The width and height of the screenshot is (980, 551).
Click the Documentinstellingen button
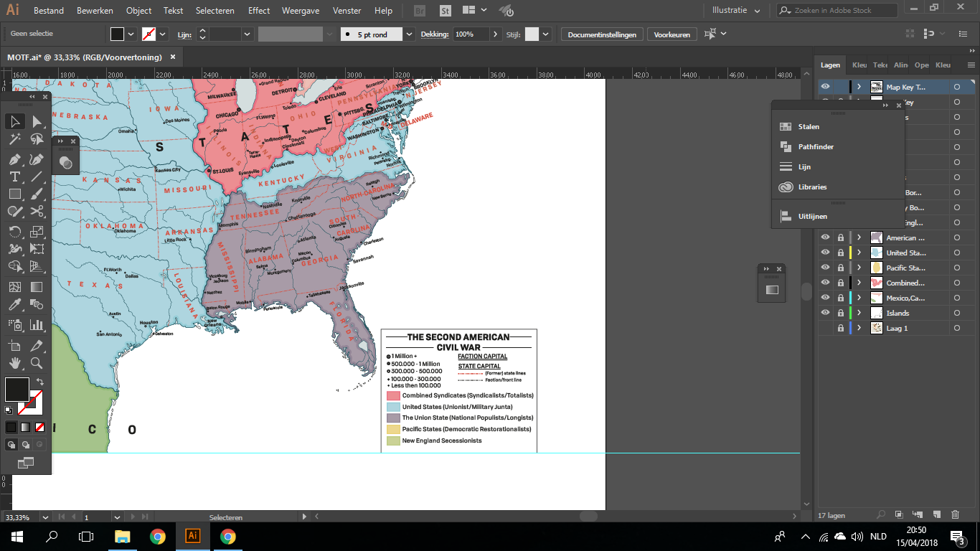pos(602,34)
